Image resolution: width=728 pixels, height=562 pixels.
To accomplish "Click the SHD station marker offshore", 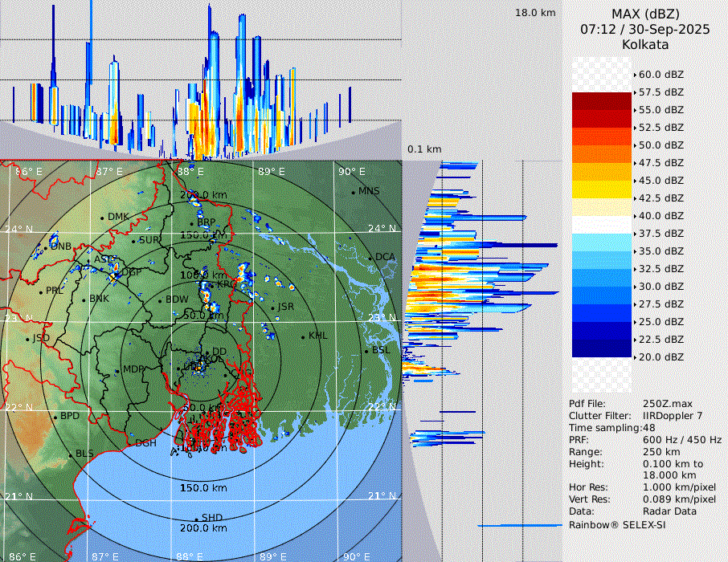I will [x=196, y=519].
